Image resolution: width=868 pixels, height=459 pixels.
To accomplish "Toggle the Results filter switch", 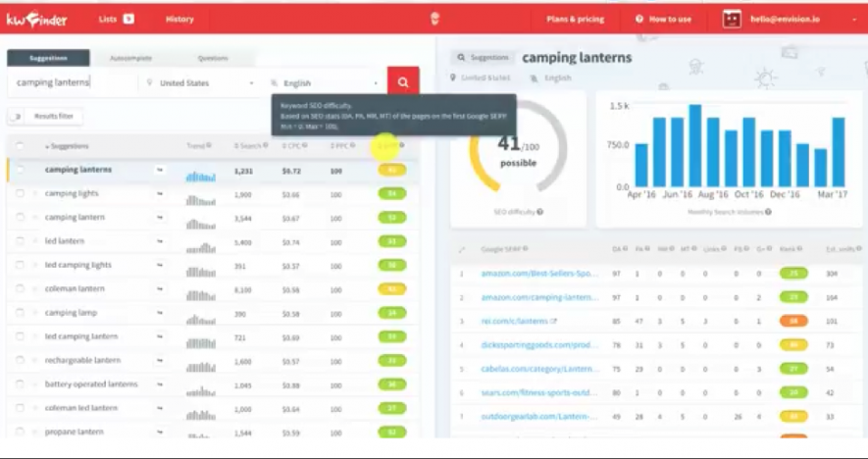I will pos(16,117).
